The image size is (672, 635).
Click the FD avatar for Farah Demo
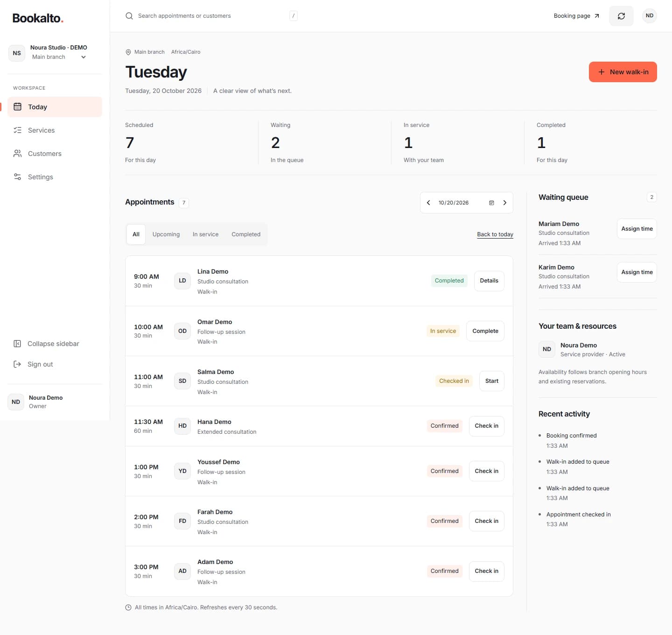coord(182,521)
